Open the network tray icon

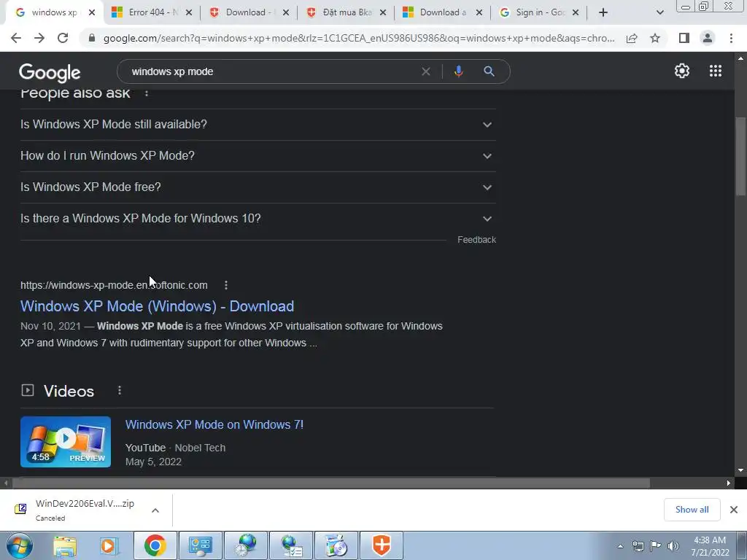click(638, 546)
